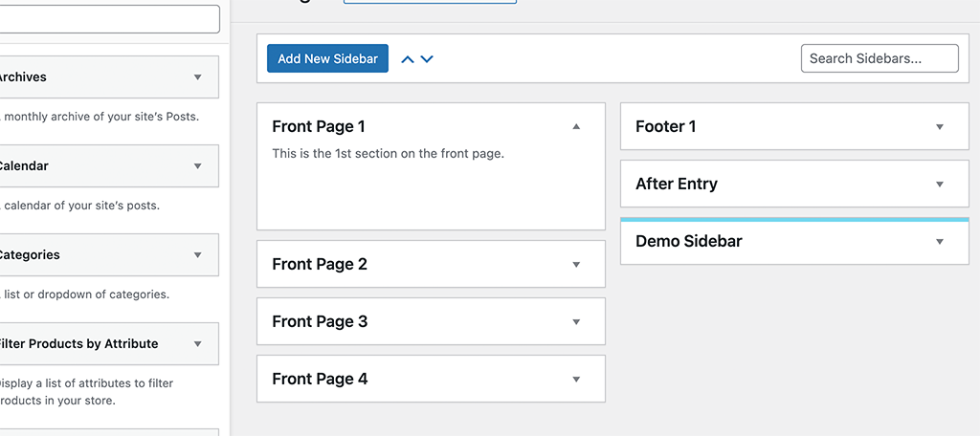Expand the Footer 1 sidebar arrow

pyautogui.click(x=940, y=127)
